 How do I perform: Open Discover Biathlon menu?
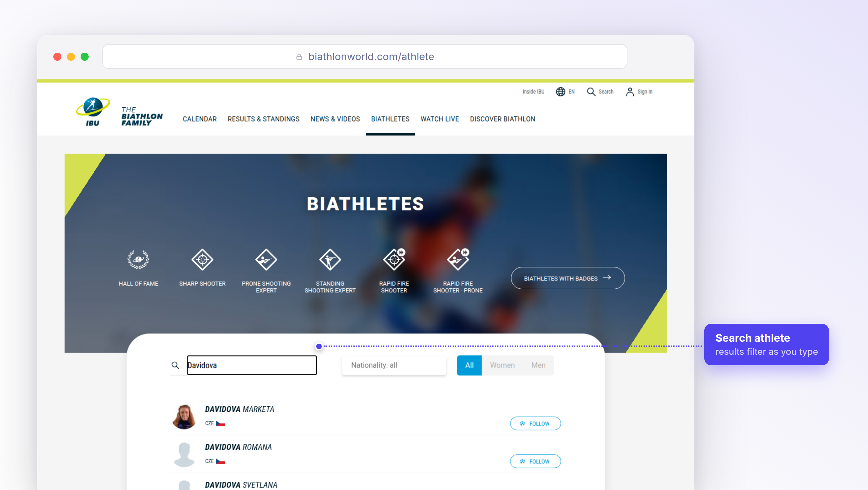point(503,119)
